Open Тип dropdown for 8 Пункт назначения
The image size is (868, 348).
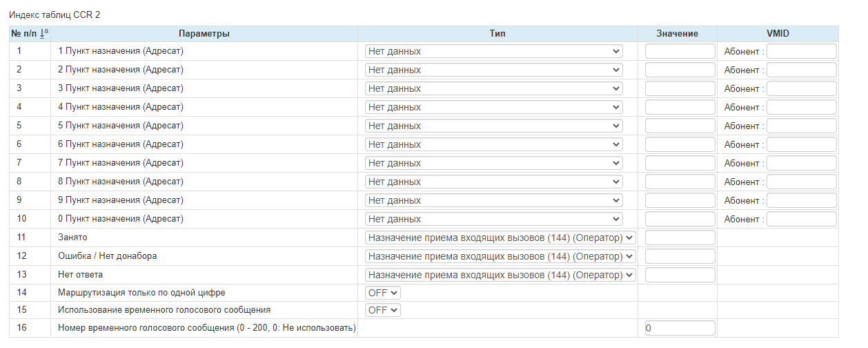point(493,182)
